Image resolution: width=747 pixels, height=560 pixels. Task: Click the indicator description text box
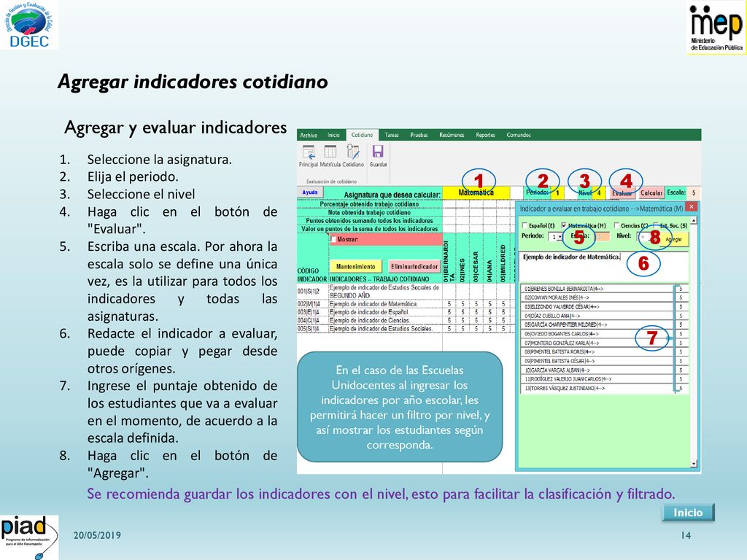point(603,265)
